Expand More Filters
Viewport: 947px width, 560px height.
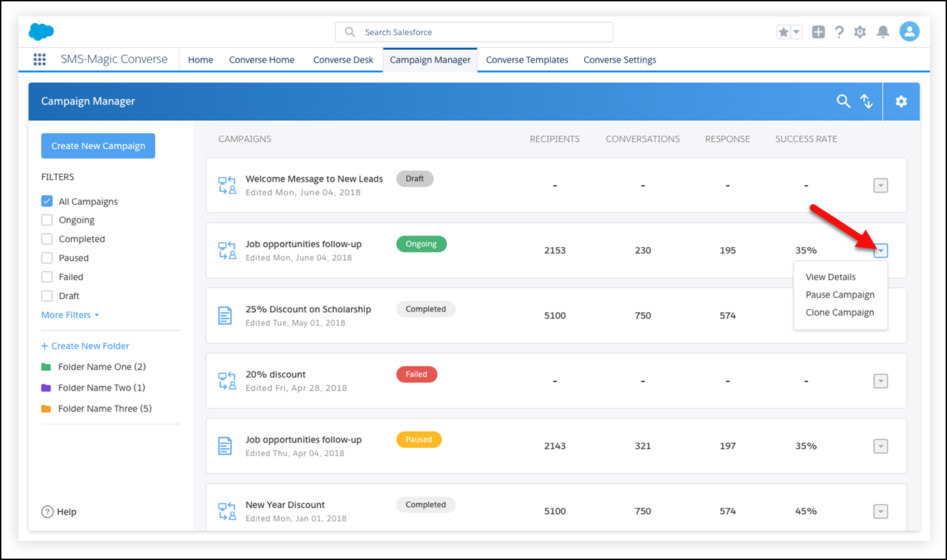click(x=70, y=315)
